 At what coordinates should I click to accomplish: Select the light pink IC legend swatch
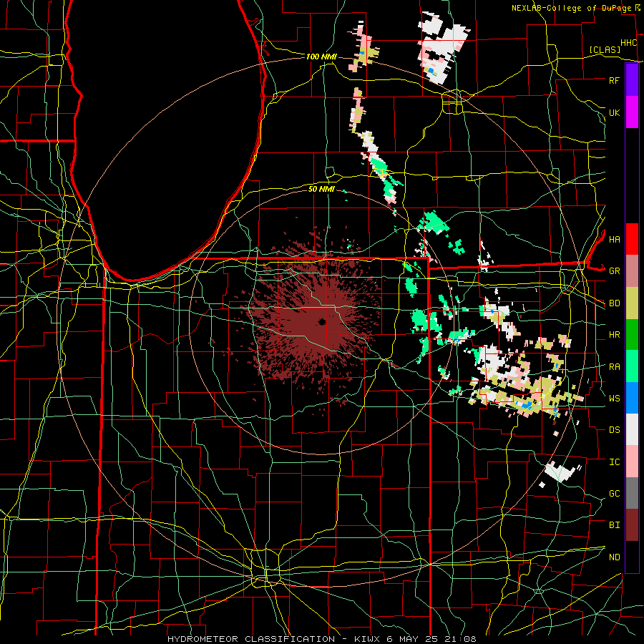click(x=632, y=462)
